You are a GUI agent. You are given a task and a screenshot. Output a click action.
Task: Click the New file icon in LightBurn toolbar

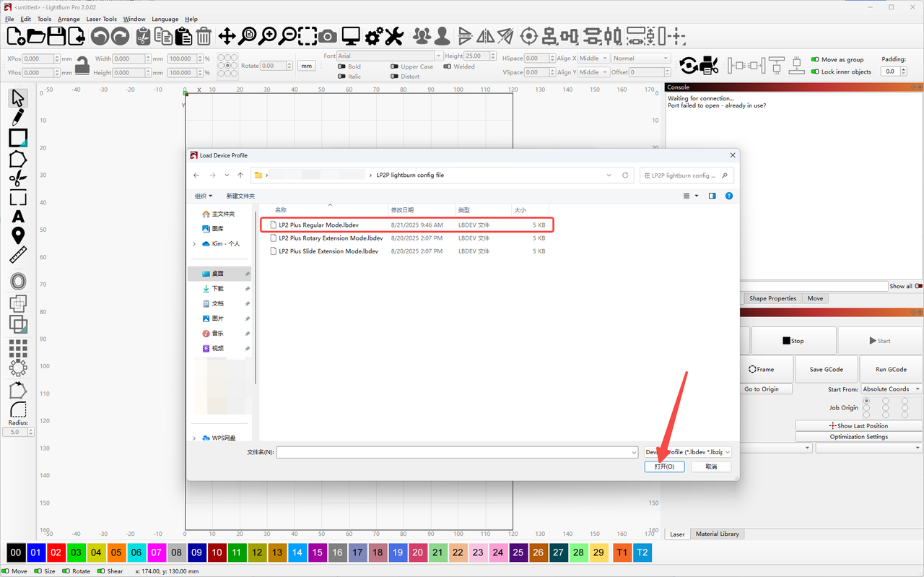click(16, 35)
